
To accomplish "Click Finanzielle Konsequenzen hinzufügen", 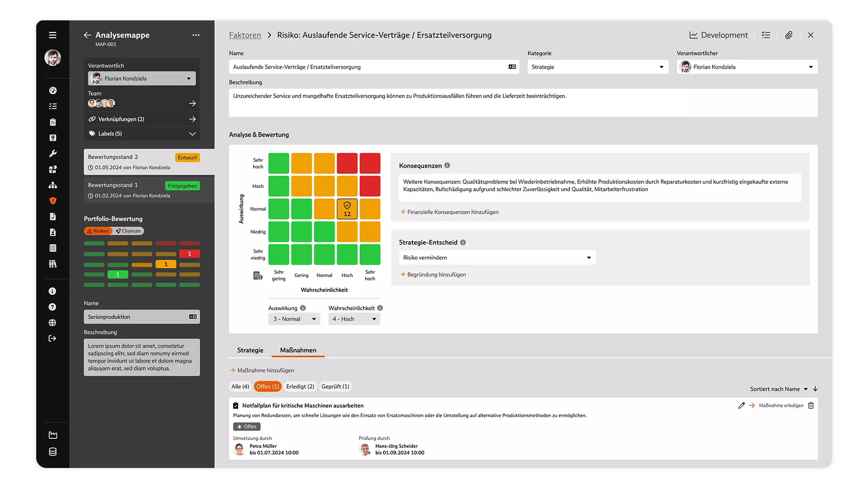I will pyautogui.click(x=449, y=212).
